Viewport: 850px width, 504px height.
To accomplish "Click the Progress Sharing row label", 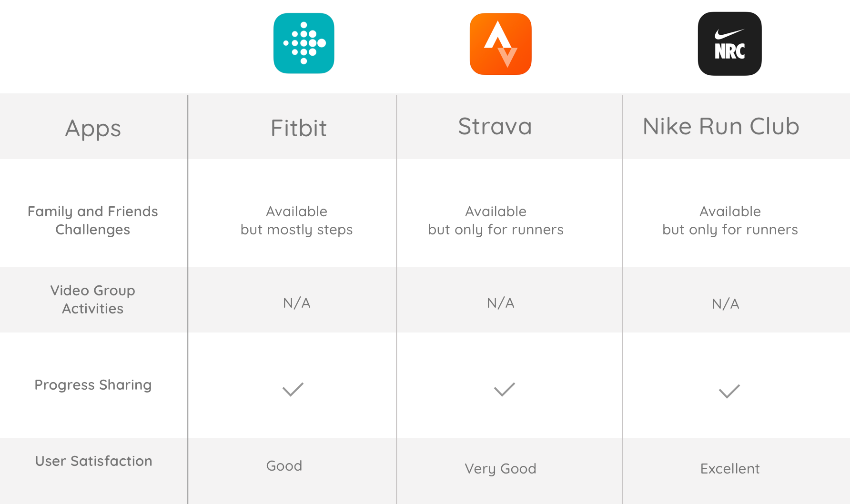I will point(93,385).
